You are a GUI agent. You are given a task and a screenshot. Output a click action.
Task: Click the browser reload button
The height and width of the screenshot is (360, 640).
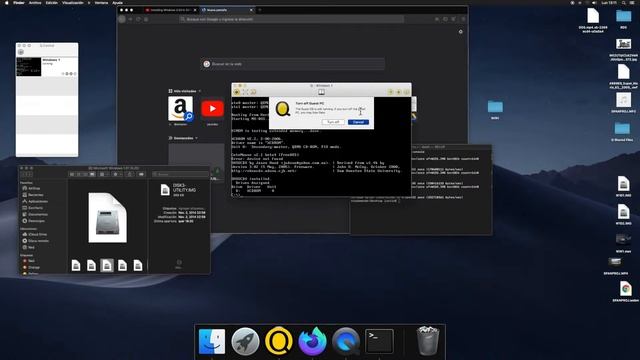click(x=138, y=19)
